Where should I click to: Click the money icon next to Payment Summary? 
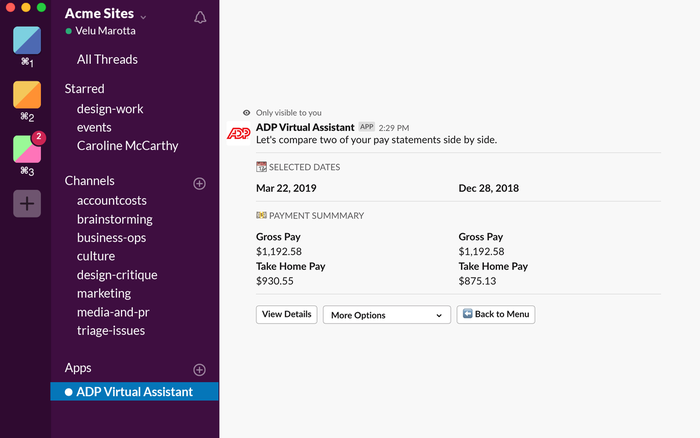261,215
